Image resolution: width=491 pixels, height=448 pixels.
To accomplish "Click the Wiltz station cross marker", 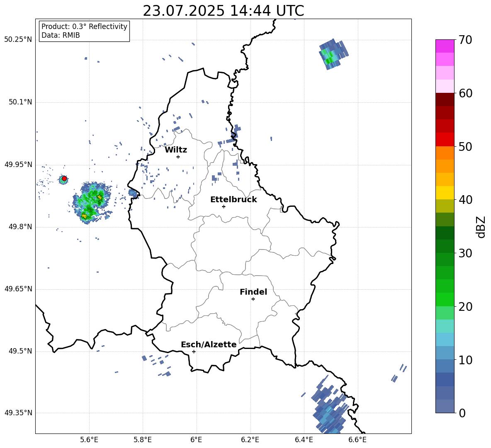I will (x=178, y=157).
